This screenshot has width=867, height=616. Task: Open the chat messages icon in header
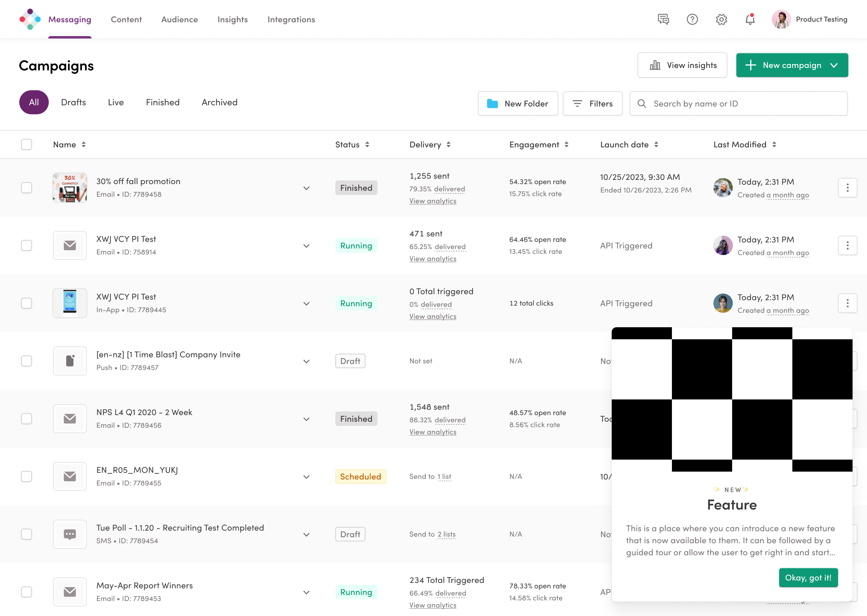click(663, 19)
